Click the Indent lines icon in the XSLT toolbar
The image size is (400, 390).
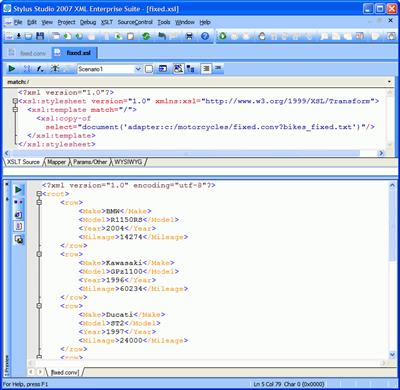point(206,69)
